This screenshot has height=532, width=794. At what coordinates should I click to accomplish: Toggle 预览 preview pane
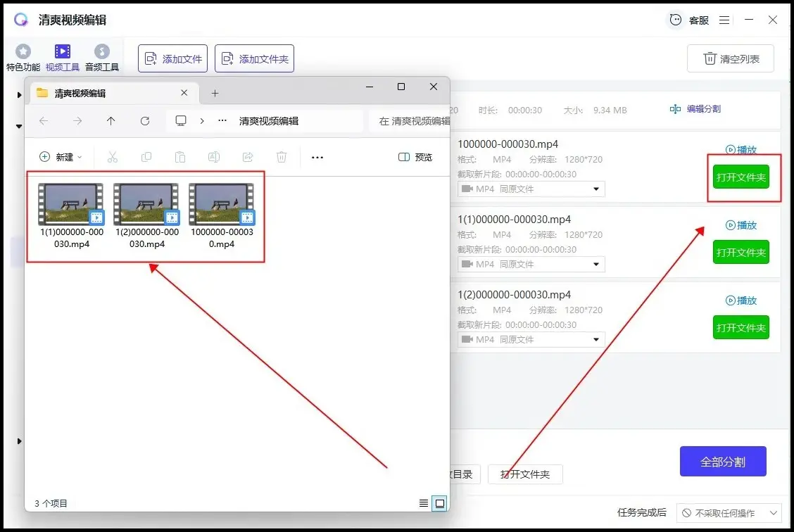point(415,157)
